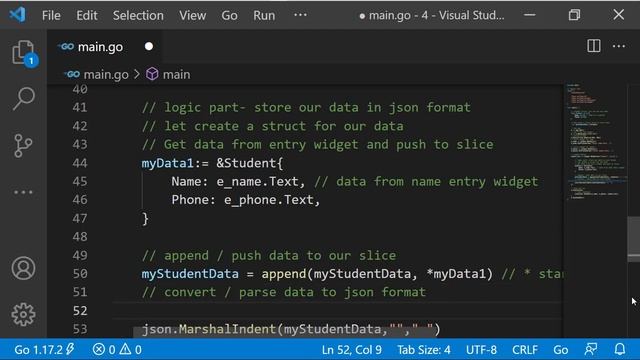Open the Explorer view in activity bar
640x360 pixels.
click(x=23, y=52)
